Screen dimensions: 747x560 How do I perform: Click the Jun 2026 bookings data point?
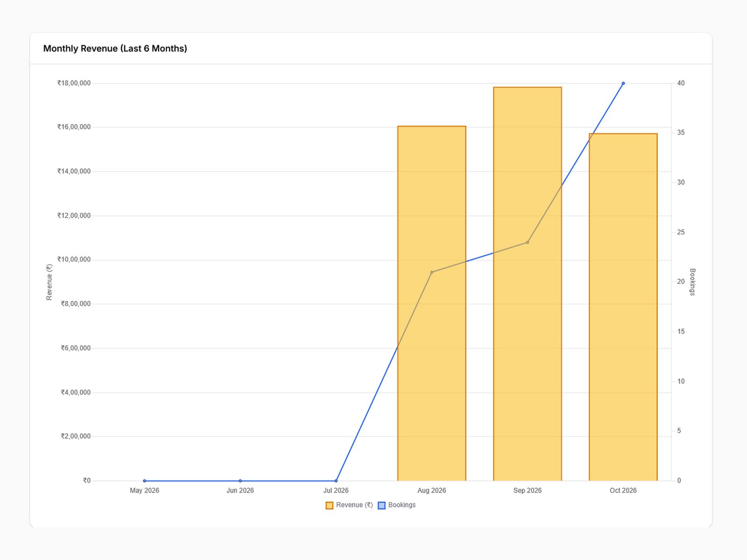pos(240,481)
